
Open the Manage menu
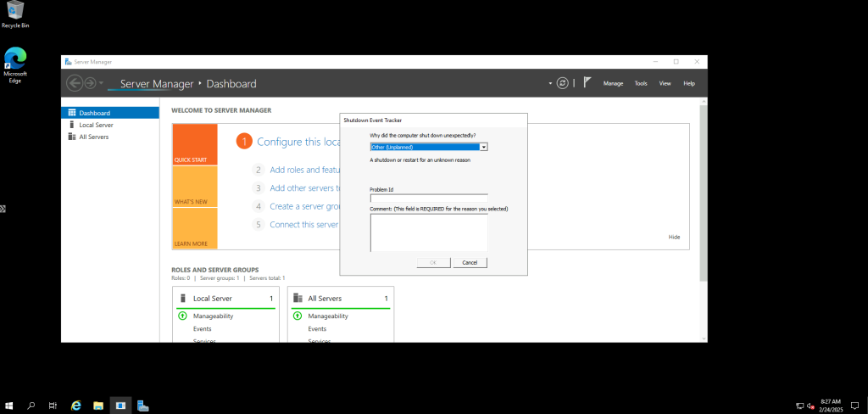click(x=613, y=84)
